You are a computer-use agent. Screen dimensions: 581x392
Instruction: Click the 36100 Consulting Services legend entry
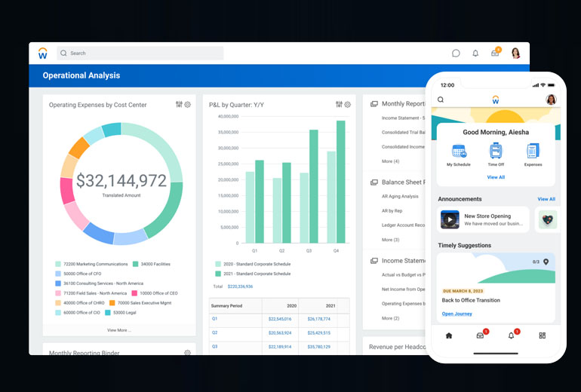click(x=100, y=283)
